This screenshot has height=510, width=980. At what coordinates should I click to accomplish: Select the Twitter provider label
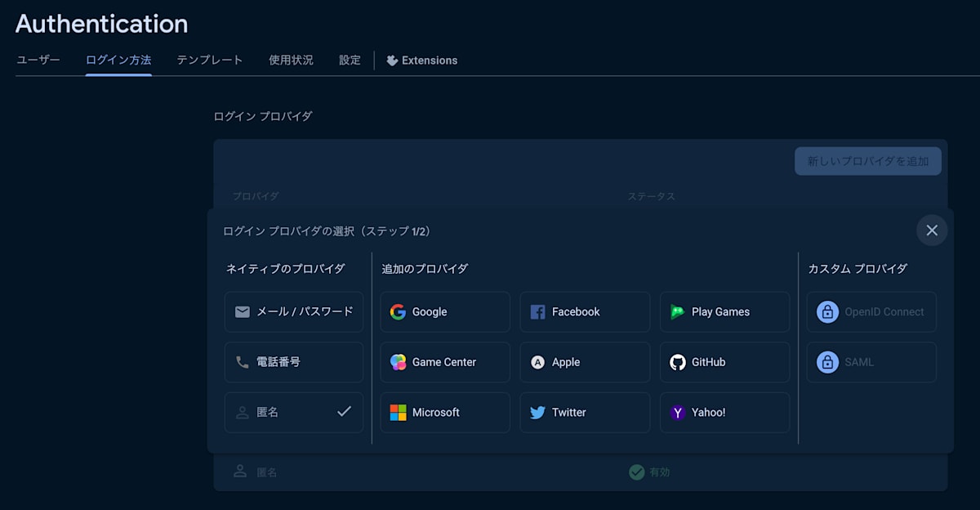coord(569,413)
